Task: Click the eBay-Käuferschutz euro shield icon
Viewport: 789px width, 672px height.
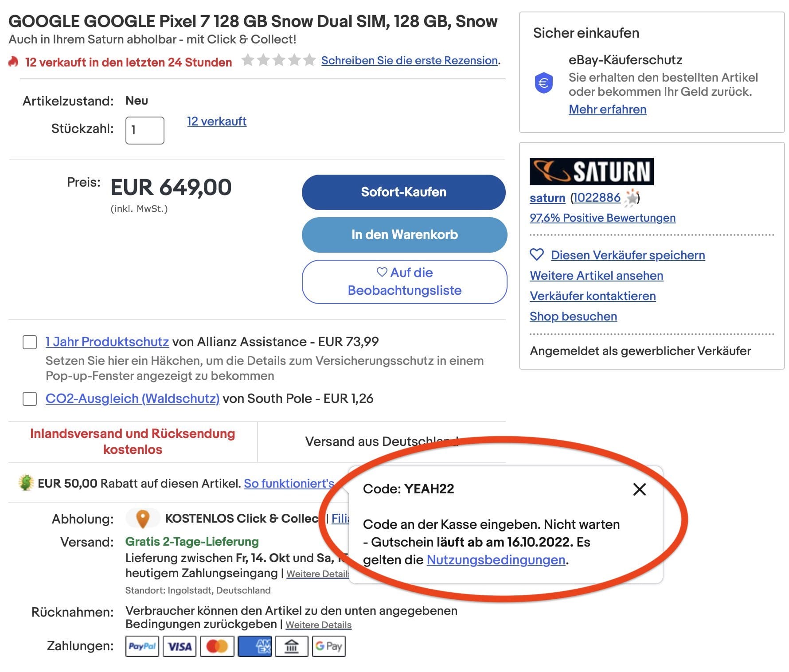Action: point(544,83)
